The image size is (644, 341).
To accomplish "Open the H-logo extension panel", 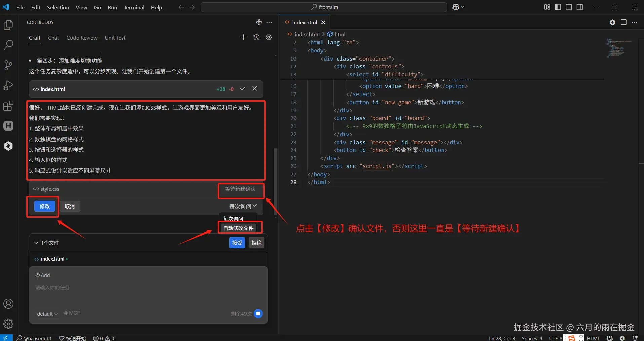I will tap(8, 126).
